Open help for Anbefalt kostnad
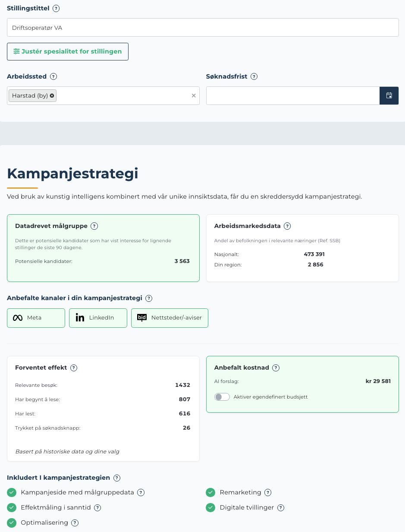Screen dimensions: 405x532 (276, 367)
